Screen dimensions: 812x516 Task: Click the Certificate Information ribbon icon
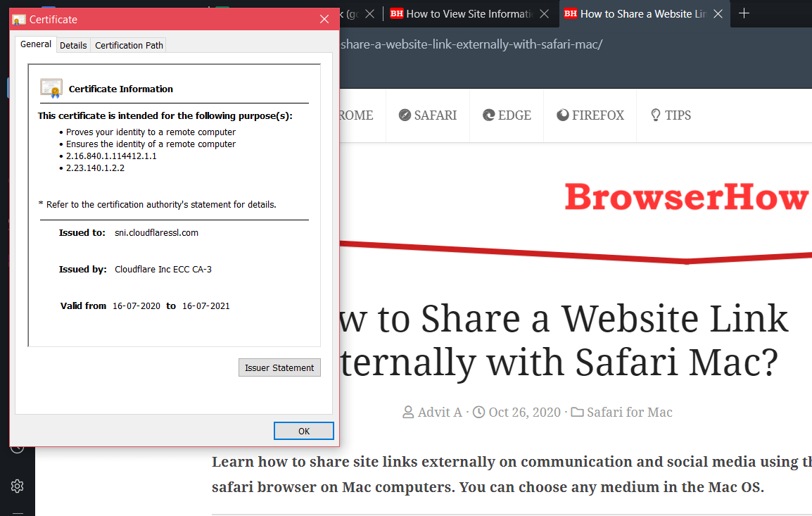(51, 89)
